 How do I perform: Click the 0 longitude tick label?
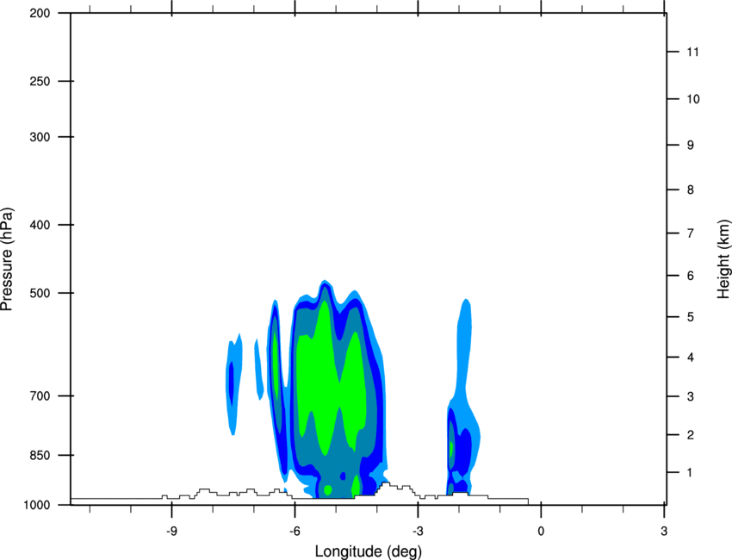[x=541, y=531]
